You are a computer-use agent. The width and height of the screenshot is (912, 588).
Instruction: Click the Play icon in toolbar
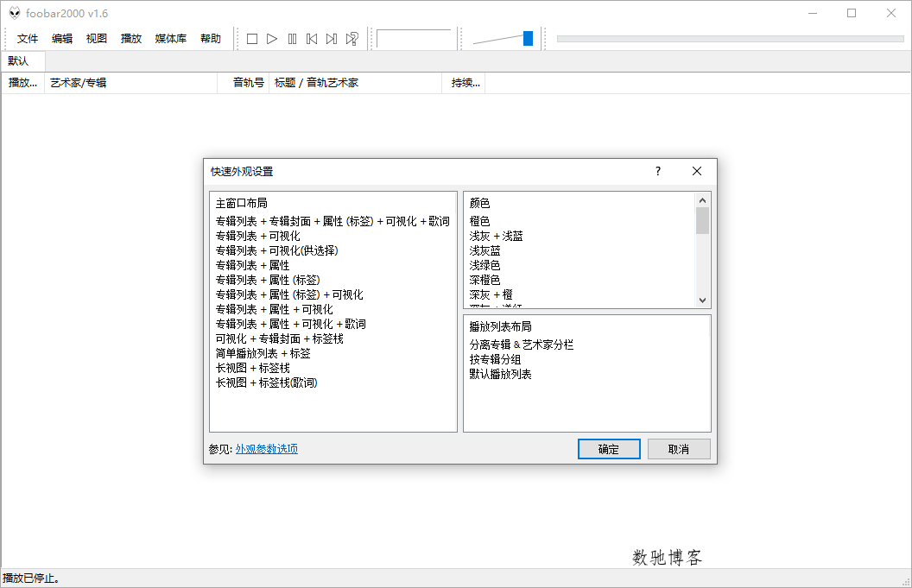[272, 39]
